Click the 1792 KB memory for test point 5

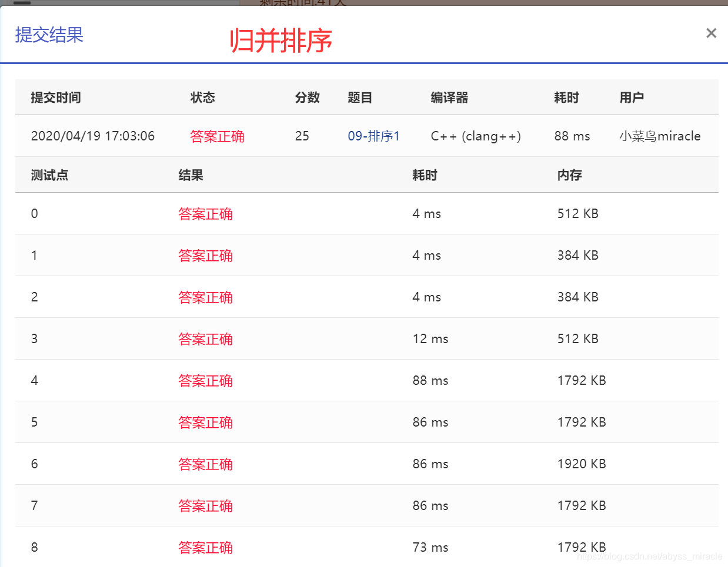tap(582, 422)
